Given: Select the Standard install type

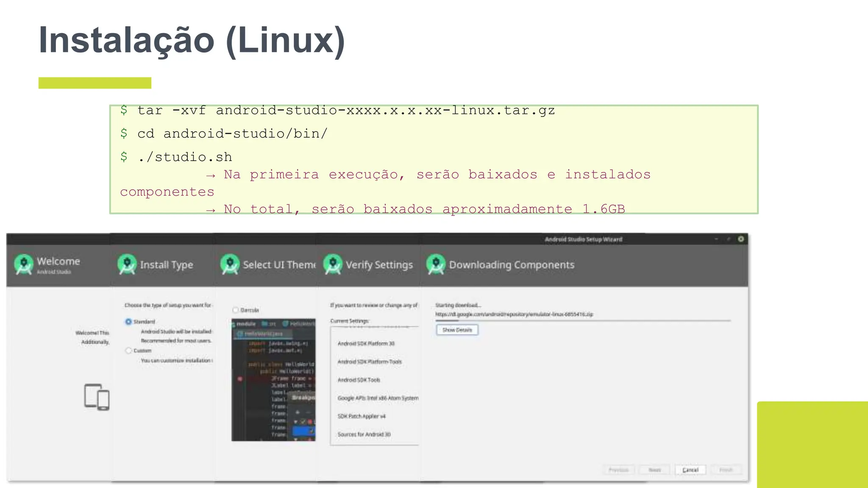Looking at the screenshot, I should tap(128, 322).
